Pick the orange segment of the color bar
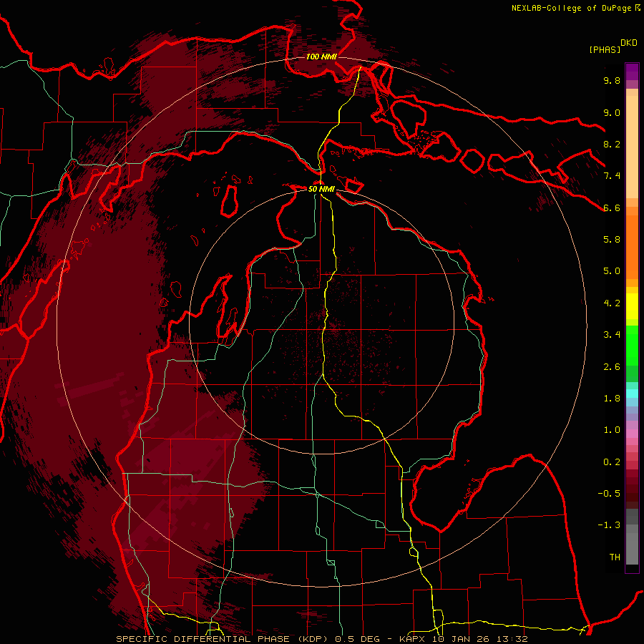The height and width of the screenshot is (644, 644). coord(632,246)
